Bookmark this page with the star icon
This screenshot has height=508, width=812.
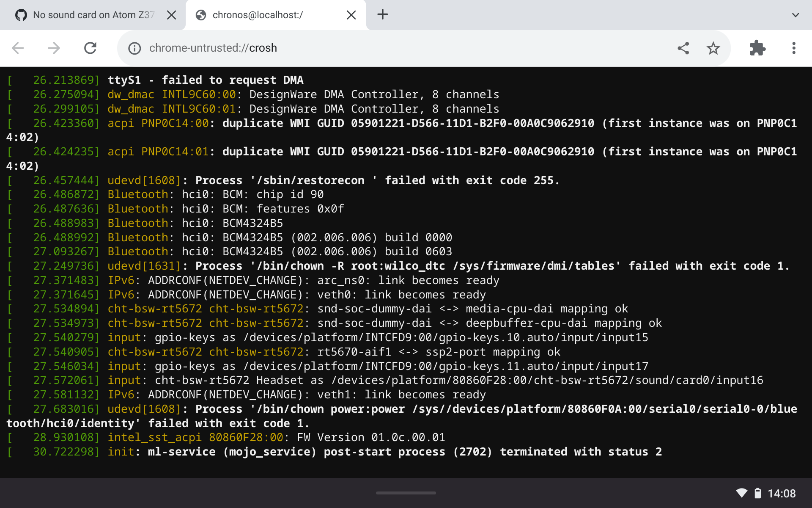point(713,48)
